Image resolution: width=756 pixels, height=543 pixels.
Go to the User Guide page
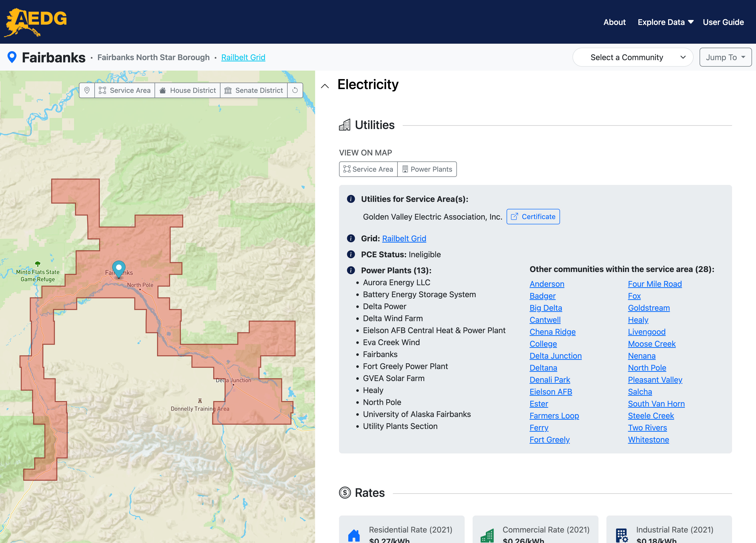723,22
